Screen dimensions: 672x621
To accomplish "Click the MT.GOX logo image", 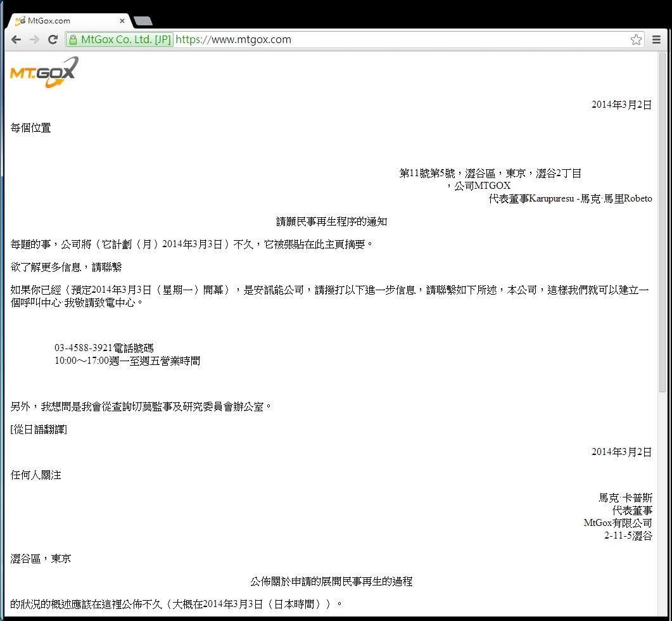I will coord(44,72).
